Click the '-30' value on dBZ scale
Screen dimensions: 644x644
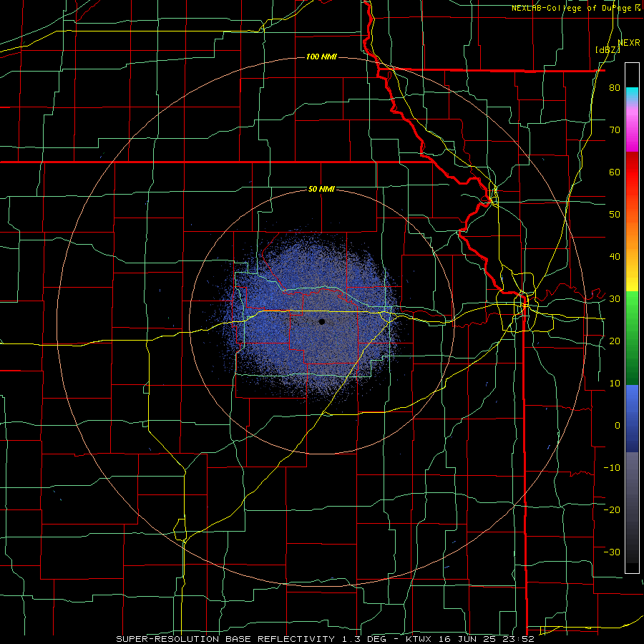tap(612, 552)
